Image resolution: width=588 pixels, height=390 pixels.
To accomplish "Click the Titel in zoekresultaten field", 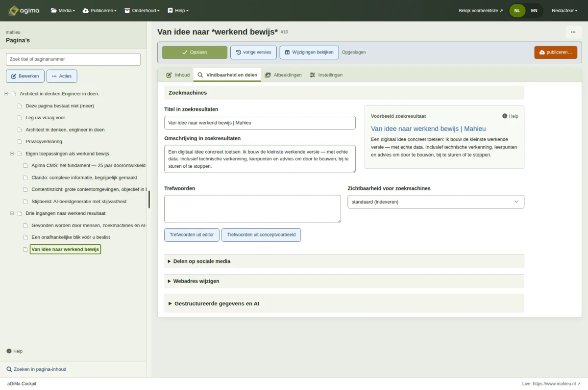I will (x=260, y=123).
